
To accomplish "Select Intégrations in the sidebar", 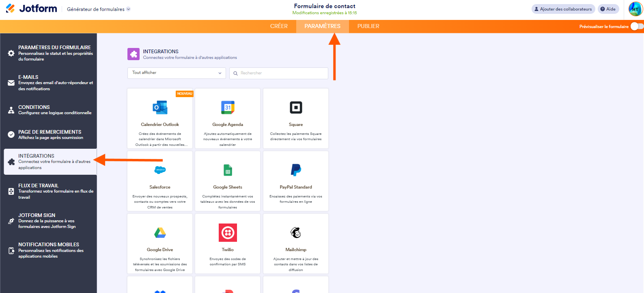I will (x=50, y=162).
